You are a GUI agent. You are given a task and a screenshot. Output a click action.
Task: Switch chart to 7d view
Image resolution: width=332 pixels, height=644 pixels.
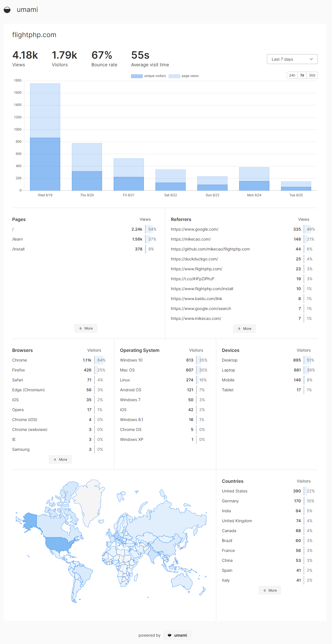pos(302,75)
